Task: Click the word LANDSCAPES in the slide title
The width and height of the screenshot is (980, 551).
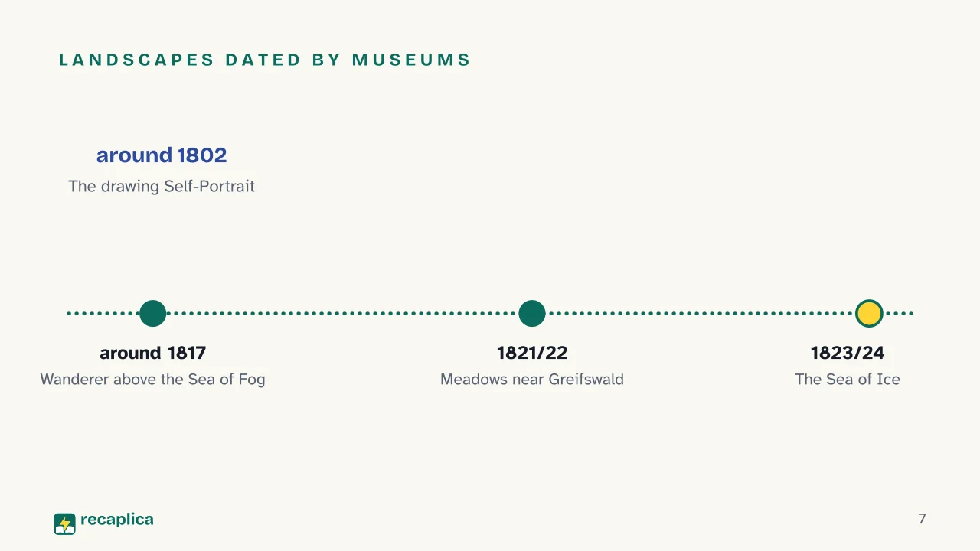Action: point(137,60)
